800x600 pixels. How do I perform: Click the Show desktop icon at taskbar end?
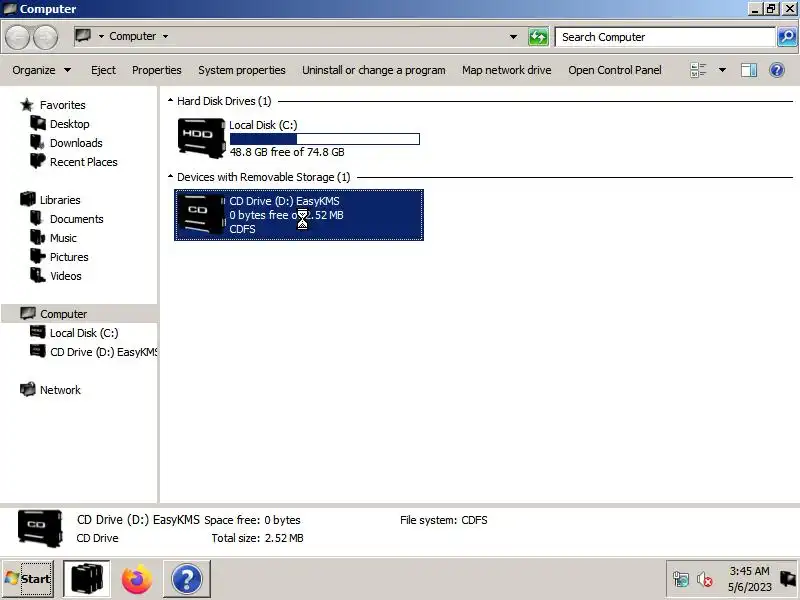(788, 579)
